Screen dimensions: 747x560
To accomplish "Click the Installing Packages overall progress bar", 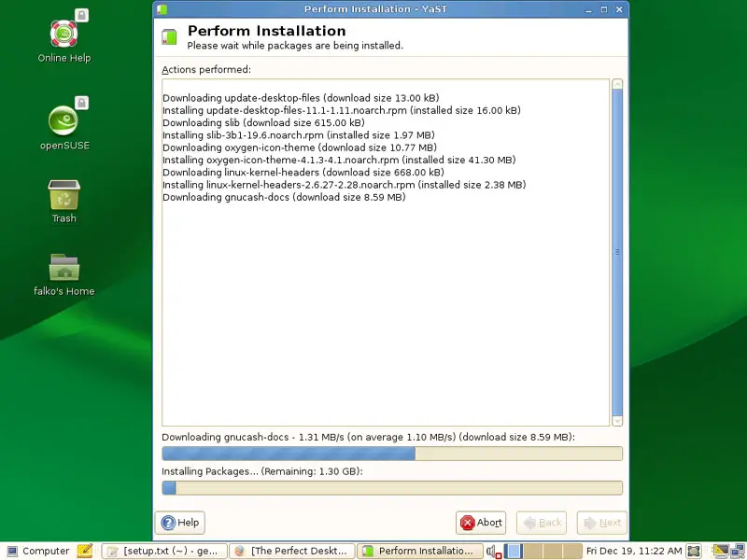I will coord(392,487).
